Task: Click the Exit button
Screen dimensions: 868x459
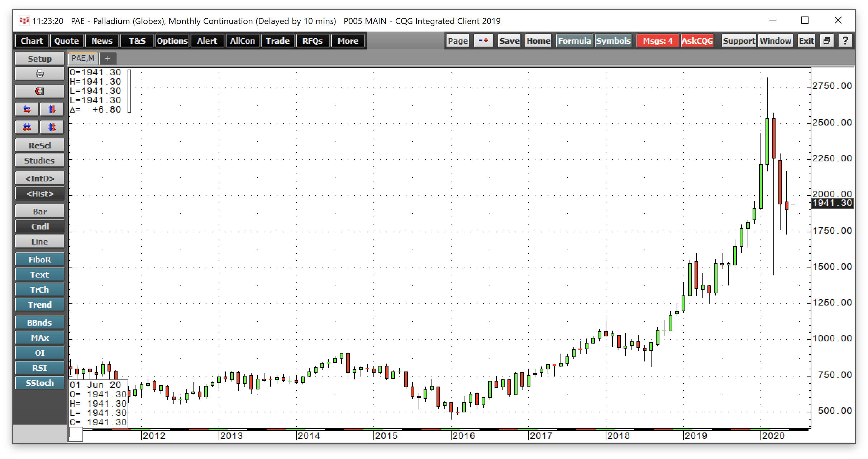Action: tap(806, 41)
